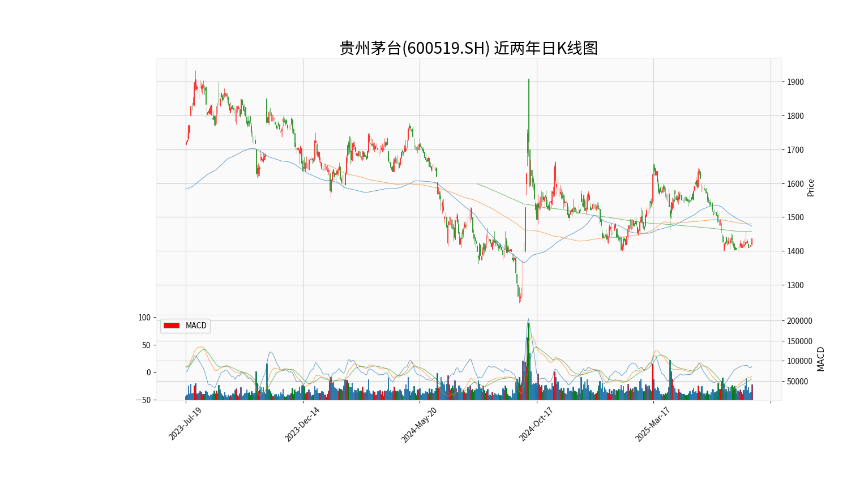The height and width of the screenshot is (488, 868).
Task: Click MACD left axis tick 50
Action: 147,345
